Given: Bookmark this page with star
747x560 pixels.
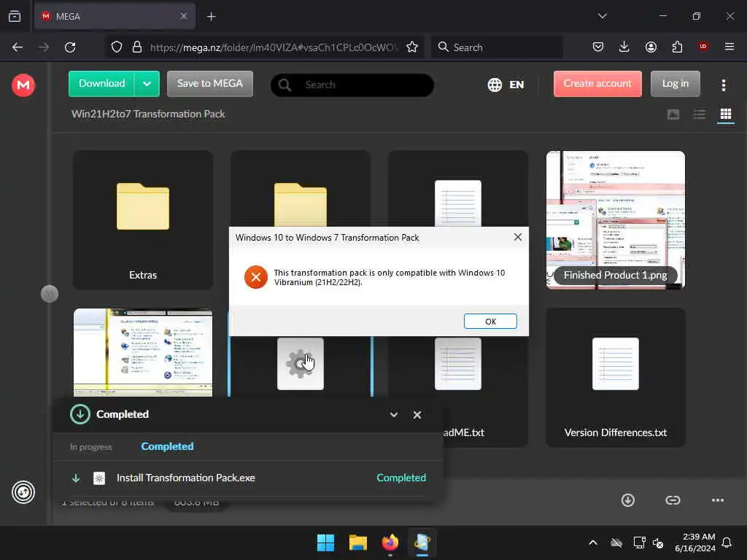Looking at the screenshot, I should pyautogui.click(x=412, y=47).
